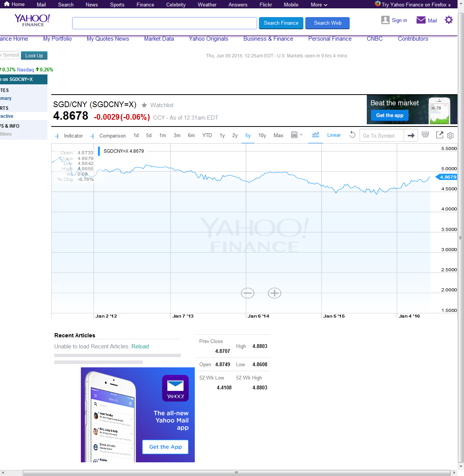Screen dimensions: 464x476
Task: Go to Personal Finance section
Action: pos(330,39)
